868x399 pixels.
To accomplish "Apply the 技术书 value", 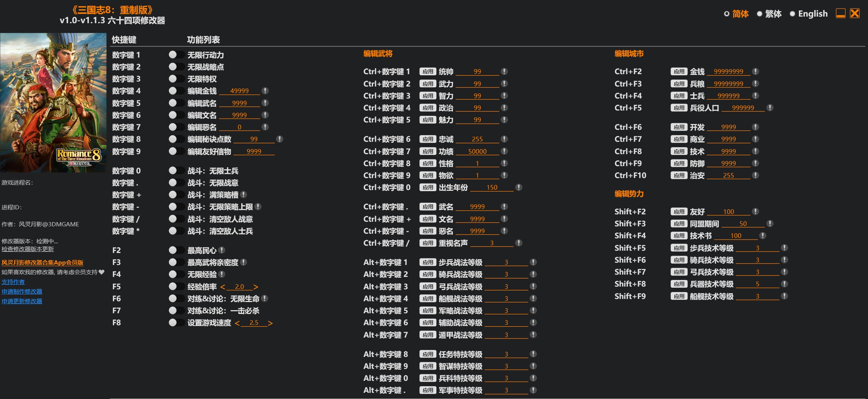I will [679, 236].
